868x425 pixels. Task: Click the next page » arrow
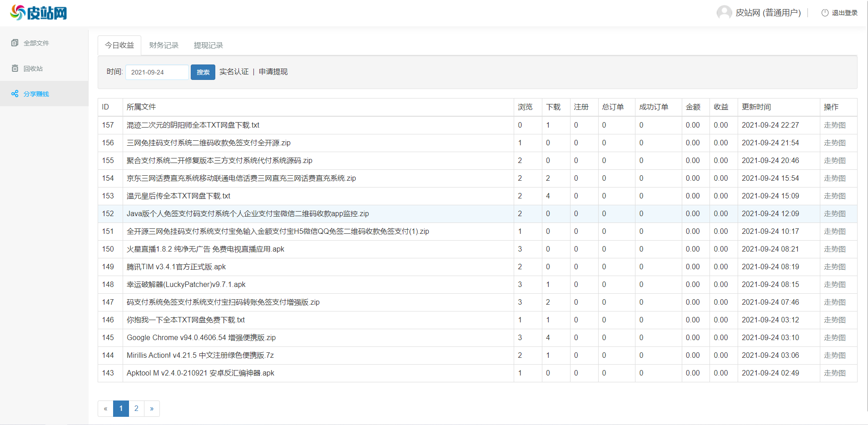click(152, 408)
